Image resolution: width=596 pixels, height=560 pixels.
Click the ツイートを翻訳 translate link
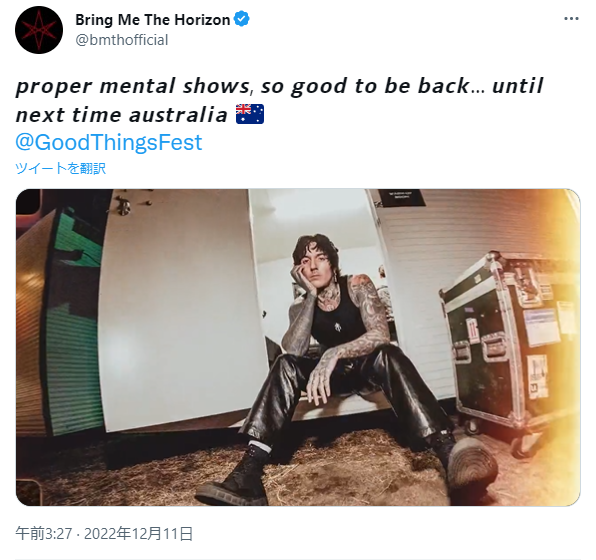60,168
